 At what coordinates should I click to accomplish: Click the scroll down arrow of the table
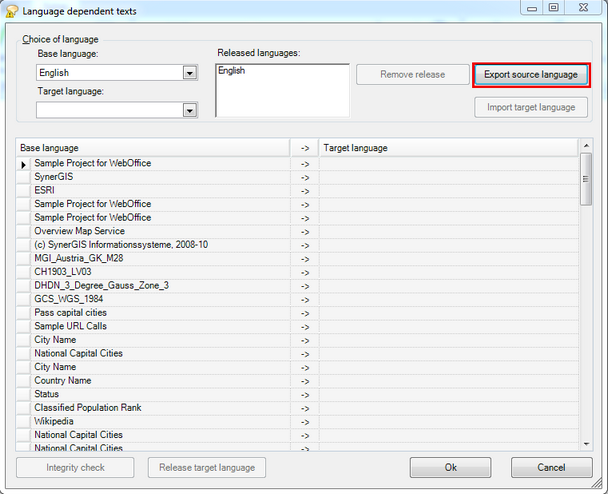tap(586, 444)
